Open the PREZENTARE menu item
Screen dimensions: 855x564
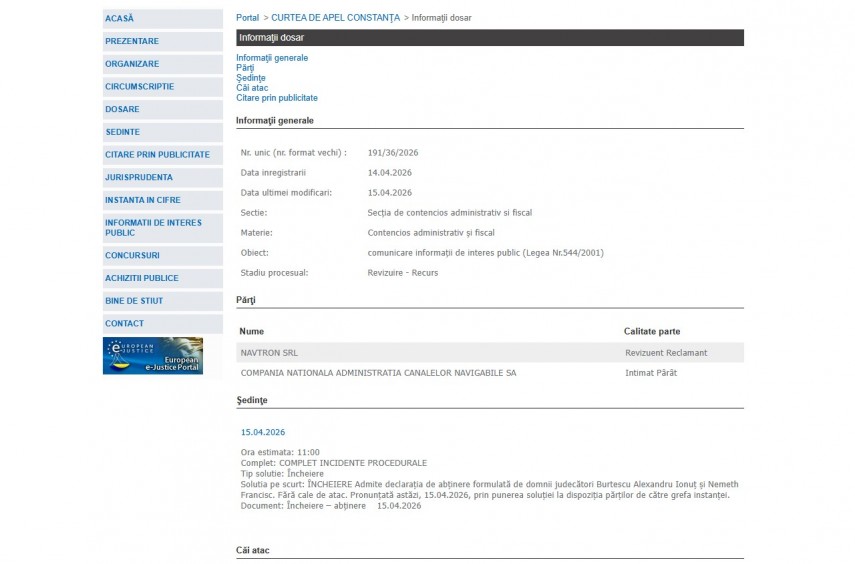click(132, 41)
